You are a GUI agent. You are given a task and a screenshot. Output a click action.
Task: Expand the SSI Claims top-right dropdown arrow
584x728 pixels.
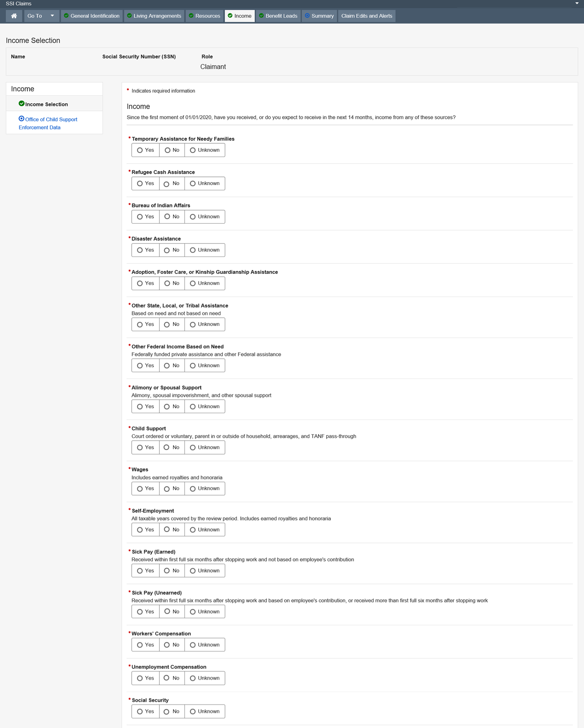click(x=577, y=3)
